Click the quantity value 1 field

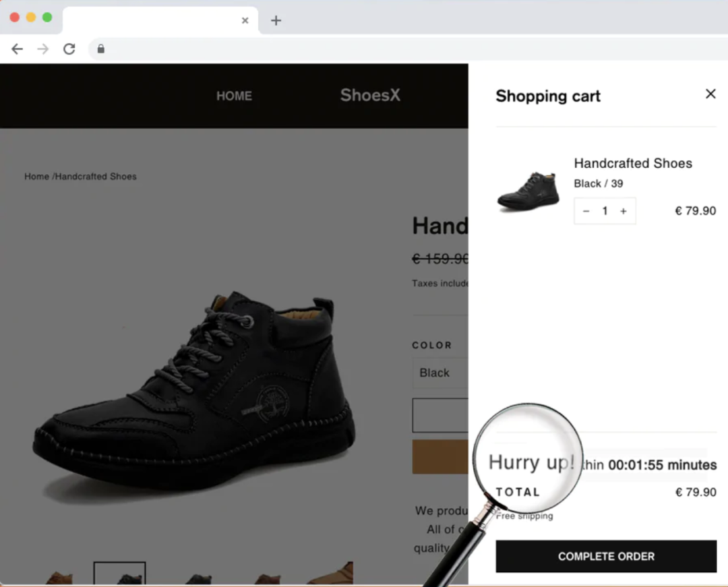tap(605, 211)
